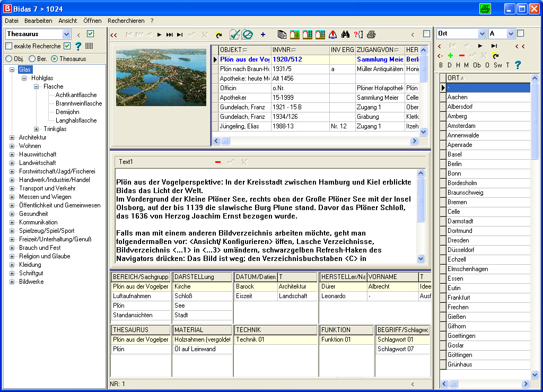Click the ORT column header
Screen dimensions: 543x392
tap(488, 79)
